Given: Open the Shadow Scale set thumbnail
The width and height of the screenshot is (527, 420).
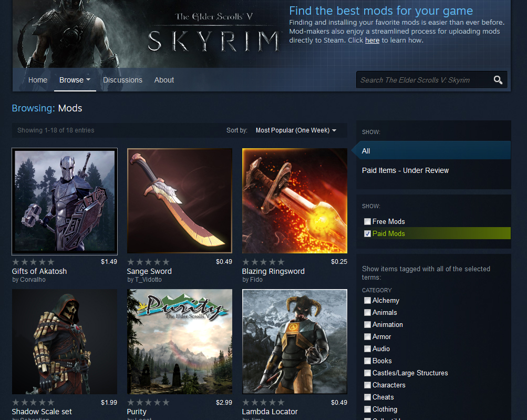Looking at the screenshot, I should pos(65,341).
